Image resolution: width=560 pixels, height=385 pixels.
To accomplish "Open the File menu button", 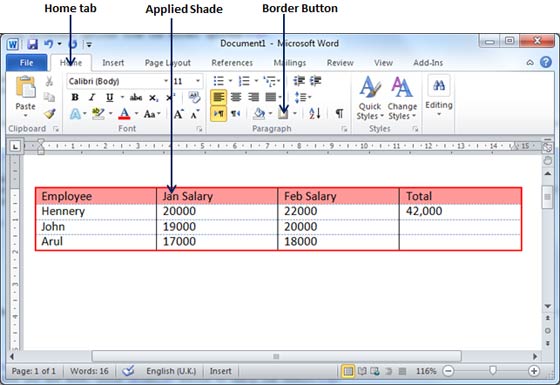I will click(26, 63).
